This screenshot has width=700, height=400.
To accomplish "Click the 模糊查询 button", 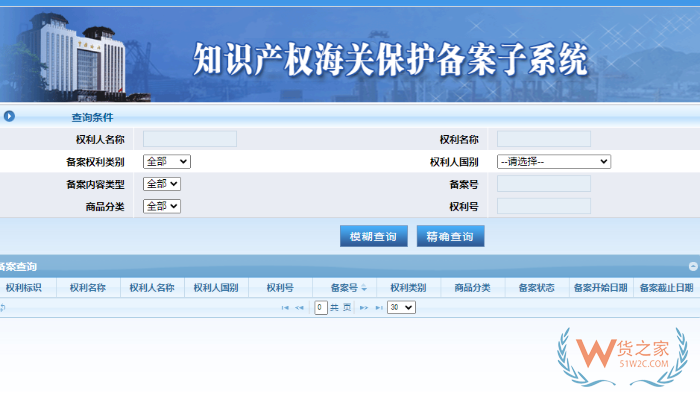I will pyautogui.click(x=374, y=236).
